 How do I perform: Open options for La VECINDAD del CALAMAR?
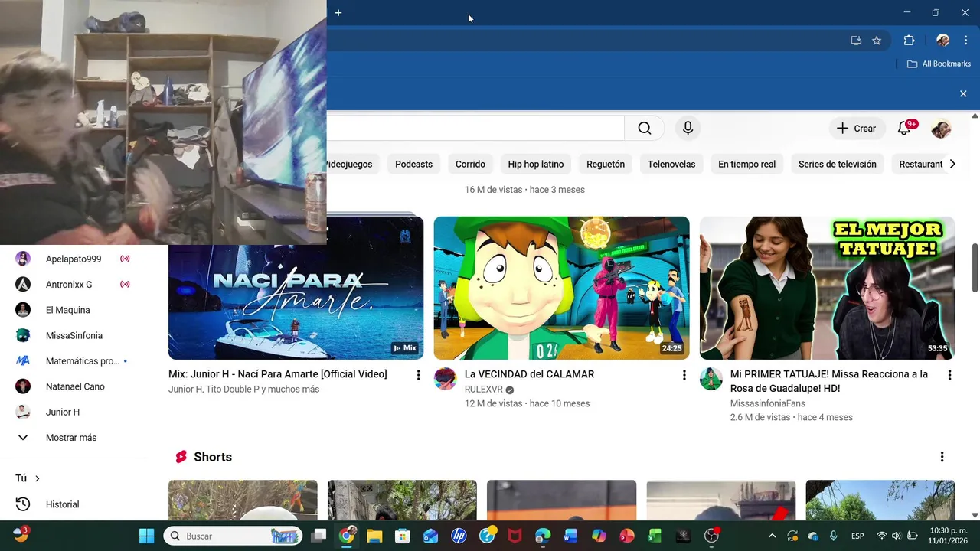[x=684, y=375]
